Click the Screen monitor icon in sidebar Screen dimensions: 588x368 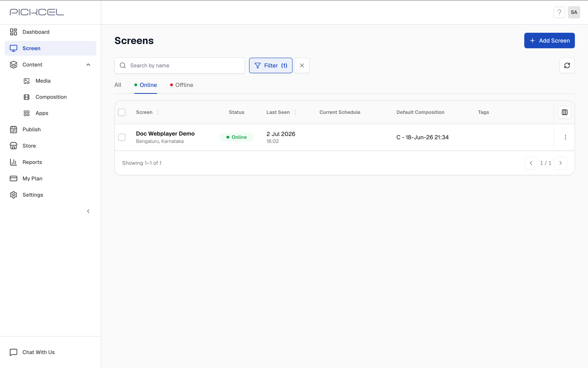click(14, 48)
